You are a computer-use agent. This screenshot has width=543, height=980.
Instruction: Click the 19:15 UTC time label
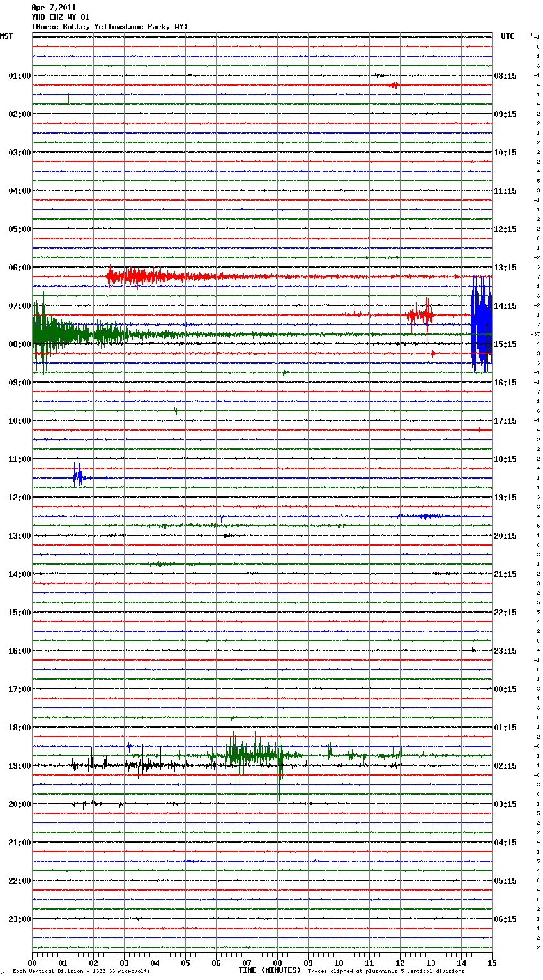pos(505,498)
